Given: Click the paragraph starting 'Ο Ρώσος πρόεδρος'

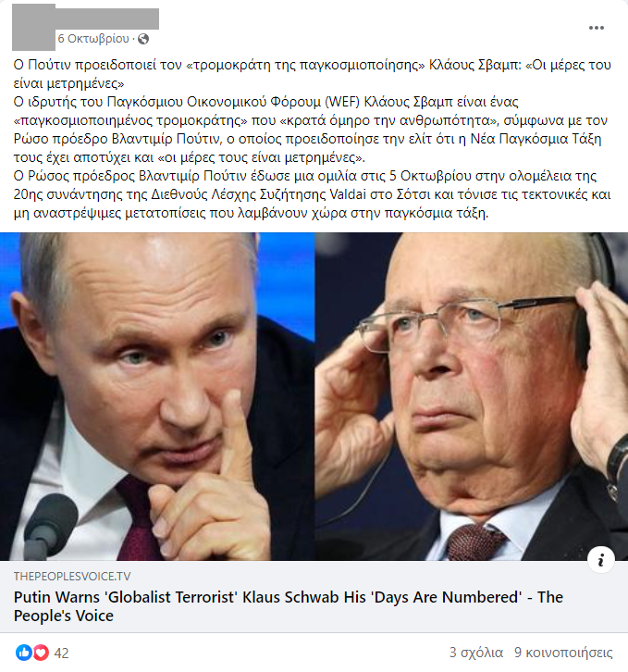Looking at the screenshot, I should 313,194.
